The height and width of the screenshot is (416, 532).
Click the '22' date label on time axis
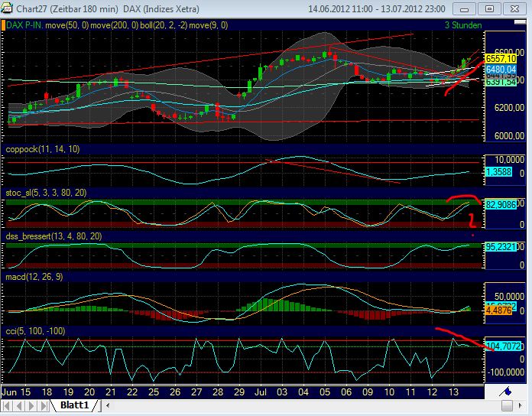pos(132,392)
